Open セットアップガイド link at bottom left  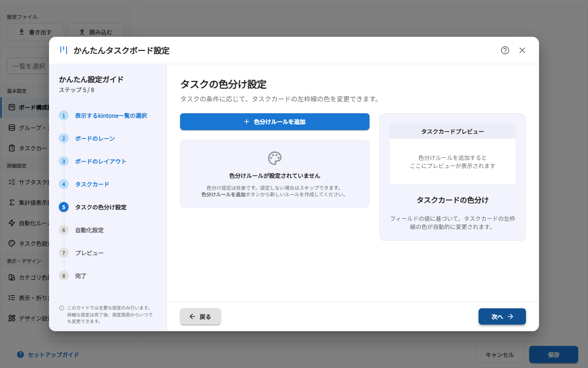(x=48, y=355)
